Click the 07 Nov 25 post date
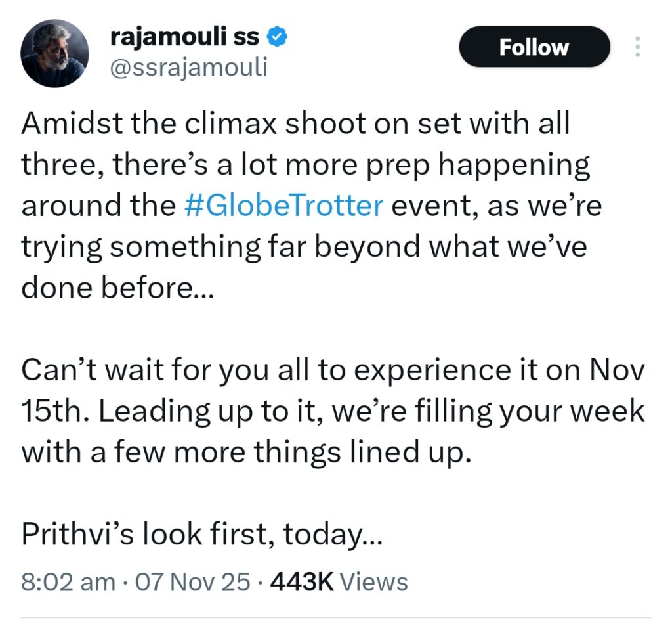Screen dimensions: 672x620 tap(190, 581)
